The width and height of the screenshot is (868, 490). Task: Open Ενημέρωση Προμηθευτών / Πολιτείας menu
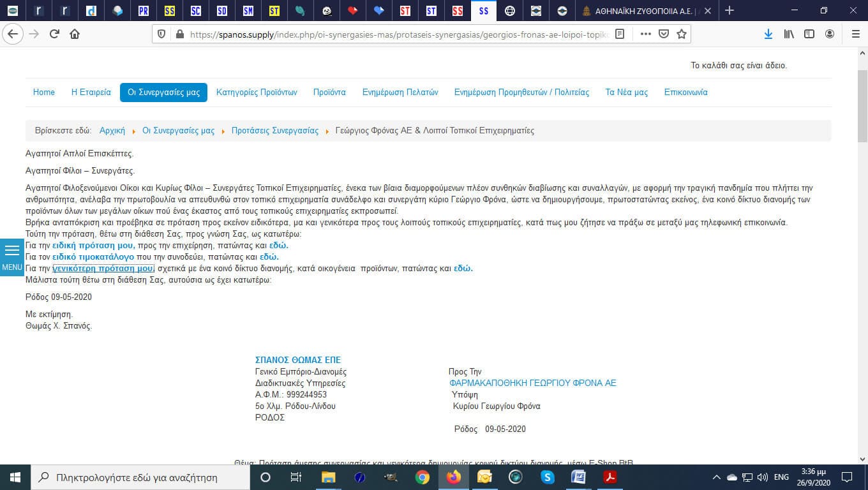pos(521,92)
